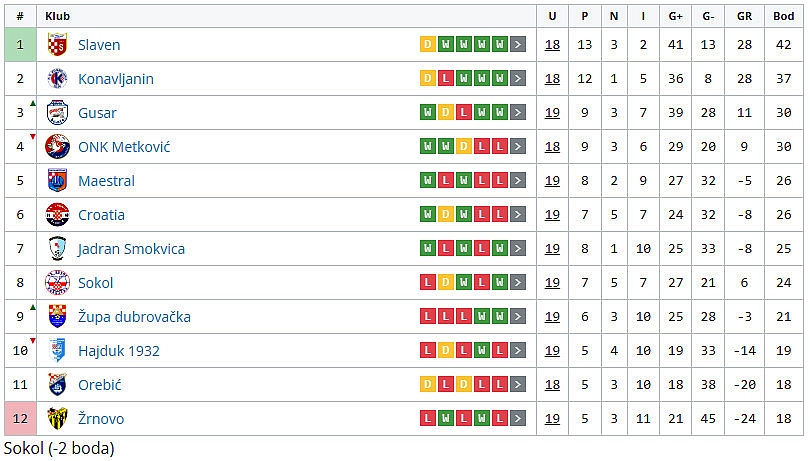Click the Žrnovo club crest icon
The width and height of the screenshot is (810, 461).
pos(57,419)
